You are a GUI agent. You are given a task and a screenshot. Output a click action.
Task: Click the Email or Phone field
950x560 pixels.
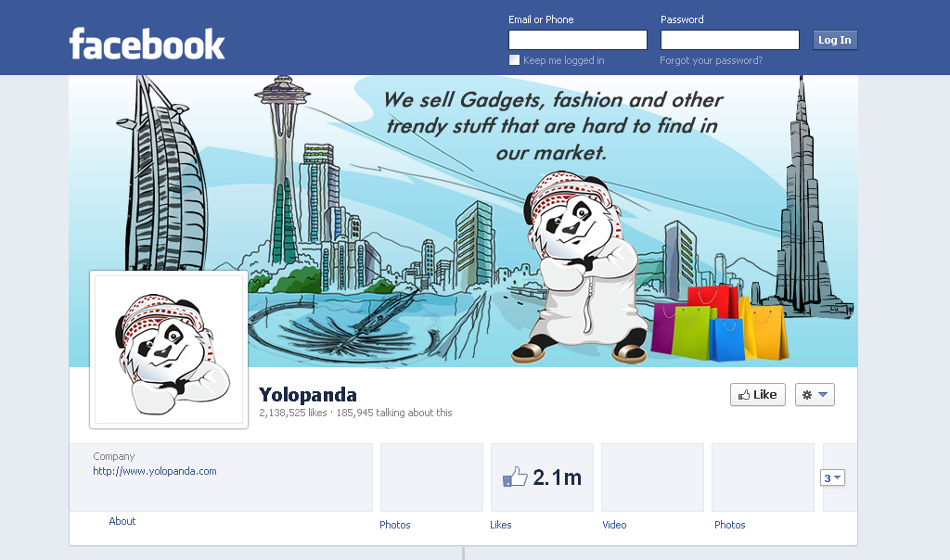(x=578, y=40)
